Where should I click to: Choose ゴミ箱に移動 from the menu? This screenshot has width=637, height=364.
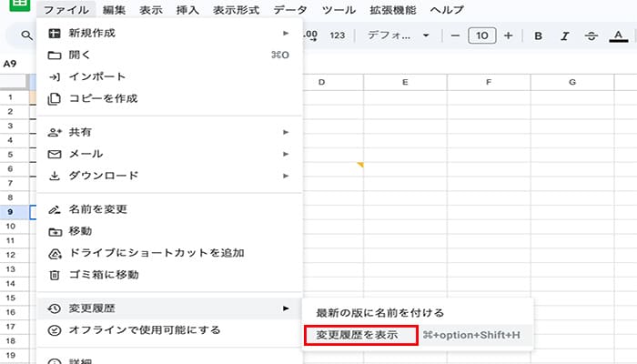point(170,276)
